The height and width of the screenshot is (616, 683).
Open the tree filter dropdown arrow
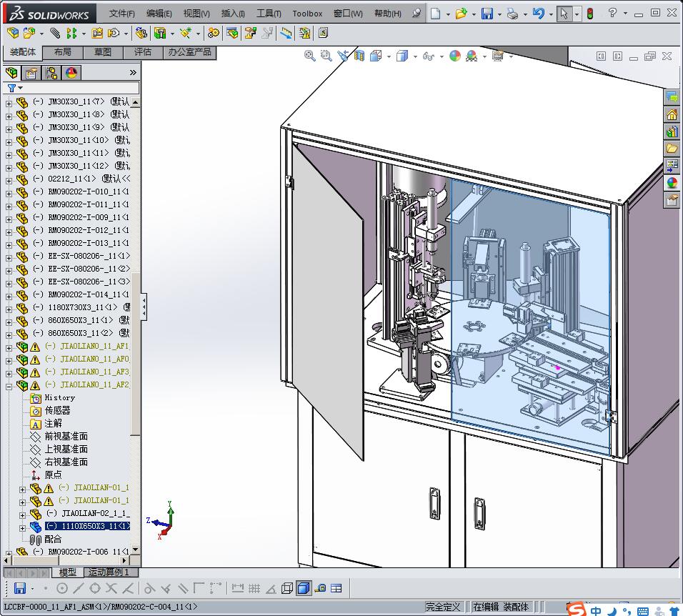click(20, 88)
